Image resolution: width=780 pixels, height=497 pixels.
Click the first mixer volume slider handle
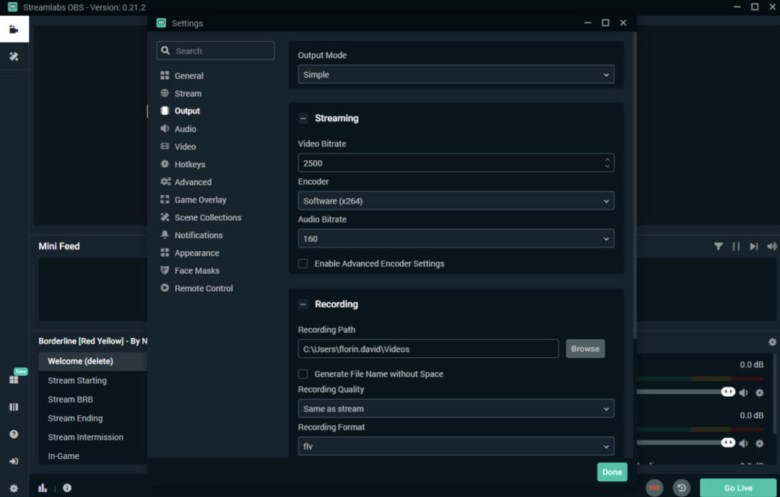pos(728,392)
